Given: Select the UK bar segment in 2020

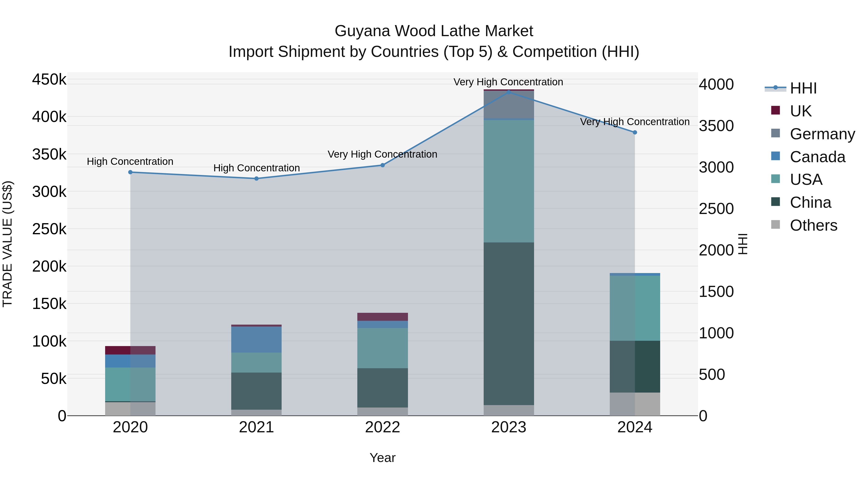Looking at the screenshot, I should click(130, 350).
